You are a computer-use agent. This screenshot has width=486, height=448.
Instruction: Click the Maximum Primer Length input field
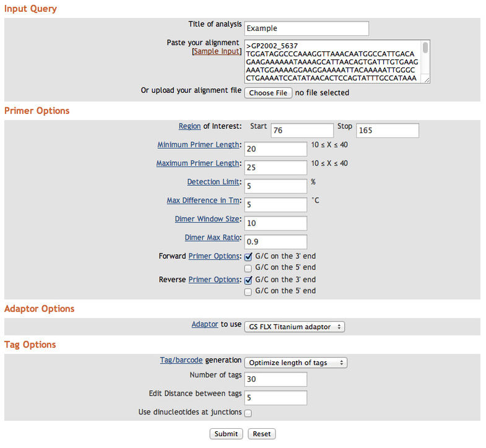point(276,168)
